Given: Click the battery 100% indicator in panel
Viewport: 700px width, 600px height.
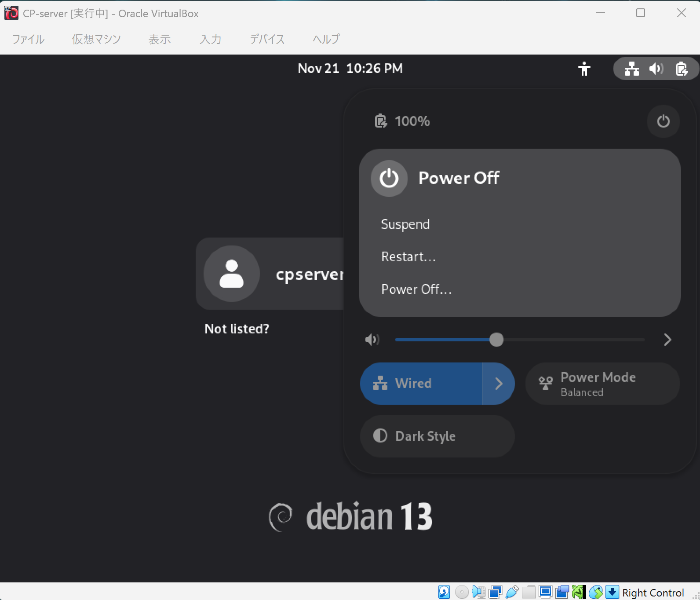Looking at the screenshot, I should click(402, 121).
